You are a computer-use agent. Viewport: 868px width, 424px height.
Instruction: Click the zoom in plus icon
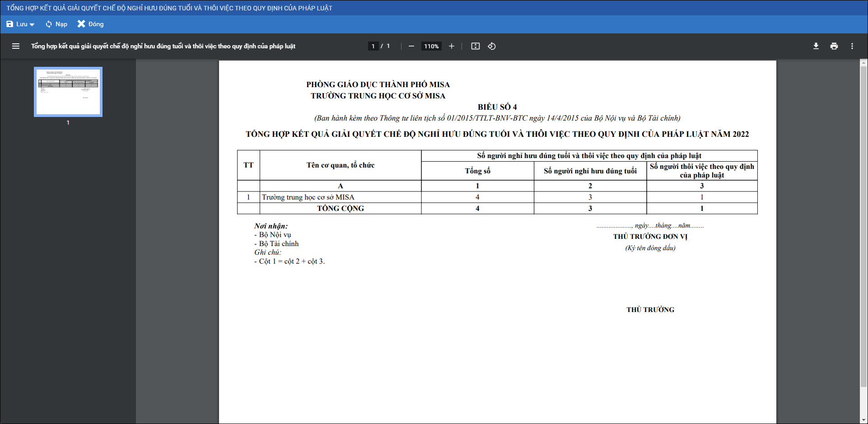(x=451, y=46)
